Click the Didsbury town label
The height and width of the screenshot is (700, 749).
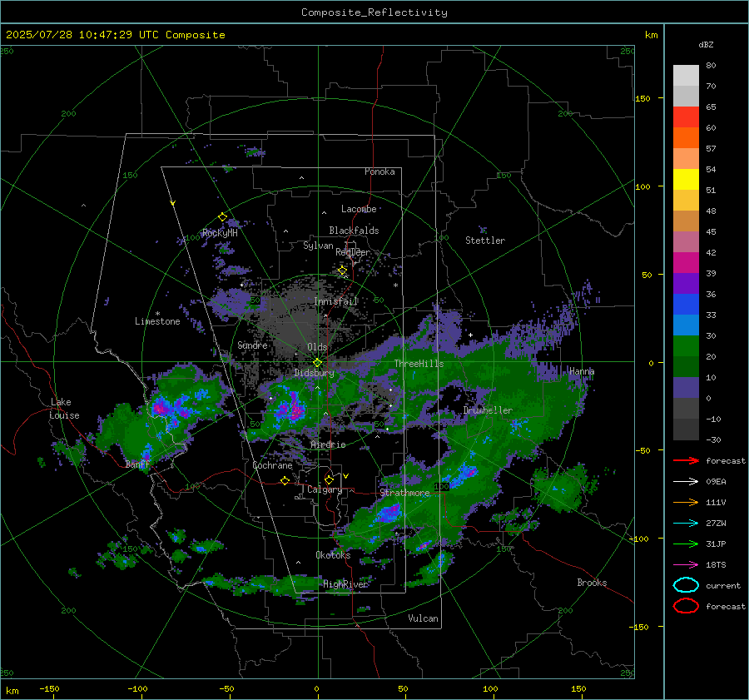[314, 373]
